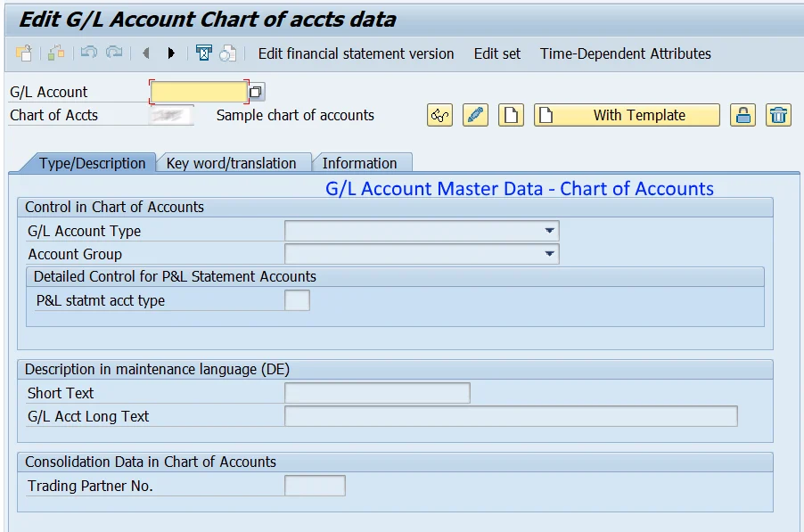
Task: Click 'Description in maintenance language (DE)' header
Action: coord(158,370)
